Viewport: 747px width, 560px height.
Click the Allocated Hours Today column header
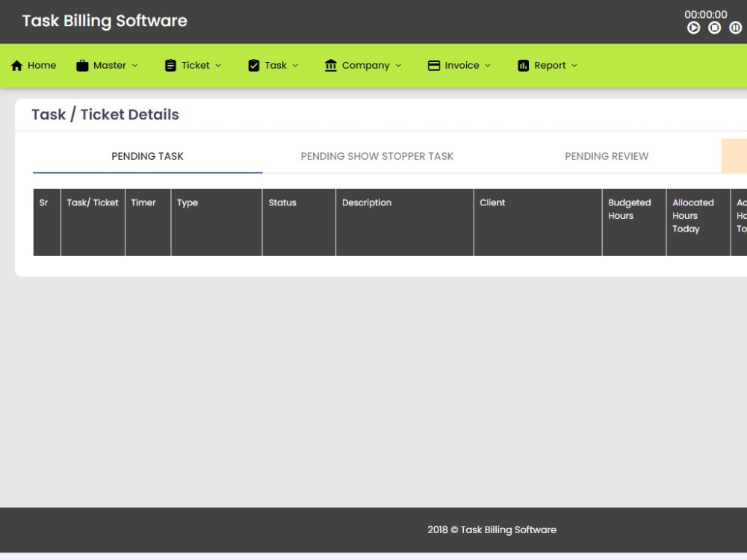(698, 223)
